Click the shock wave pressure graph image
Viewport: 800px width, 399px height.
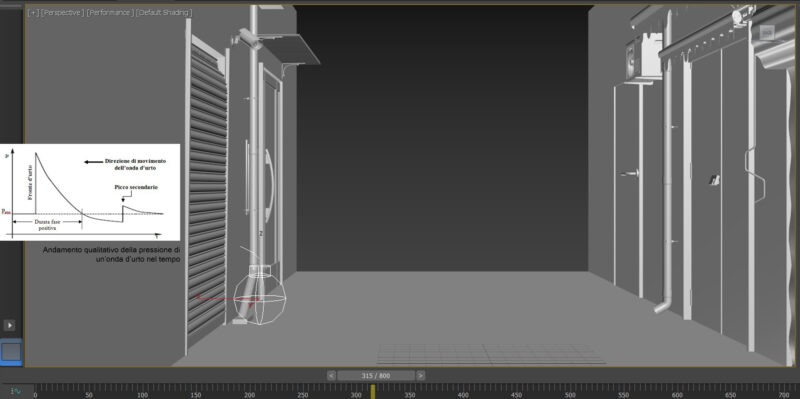click(x=90, y=192)
